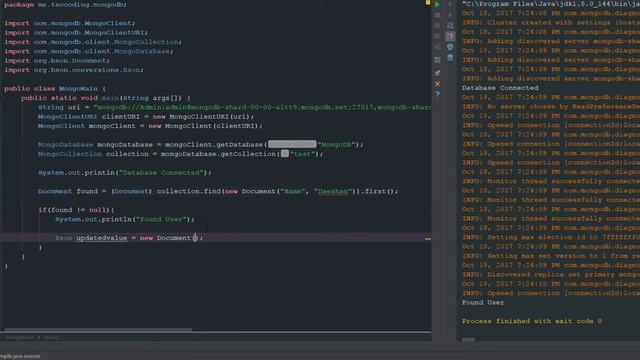Pin tab icon in Run panel
Image resolution: width=640 pixels, height=360 pixels.
tap(437, 73)
